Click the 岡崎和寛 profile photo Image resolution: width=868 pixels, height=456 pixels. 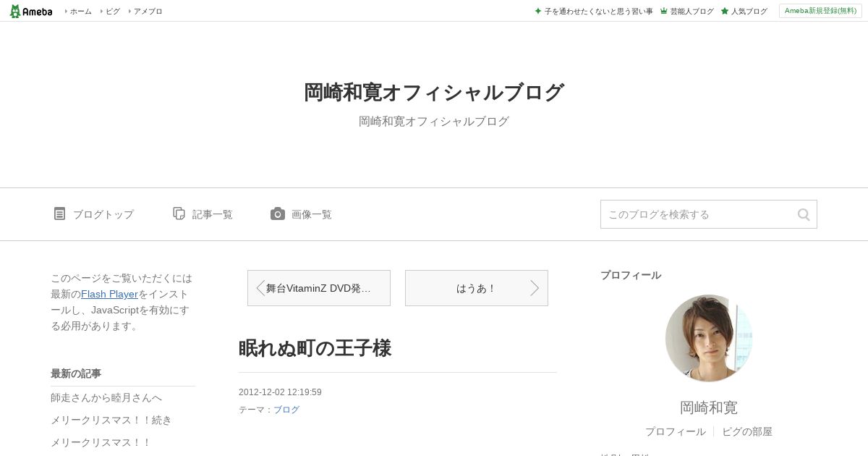tap(709, 338)
